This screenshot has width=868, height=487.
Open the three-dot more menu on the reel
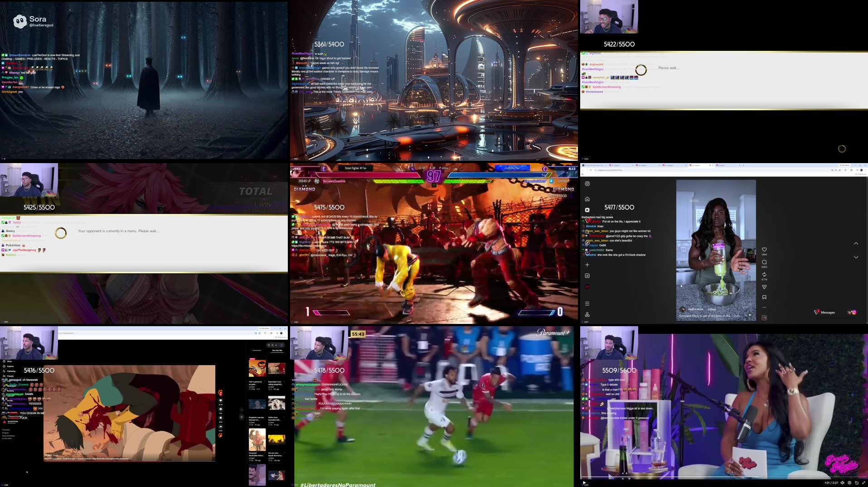coord(764,306)
